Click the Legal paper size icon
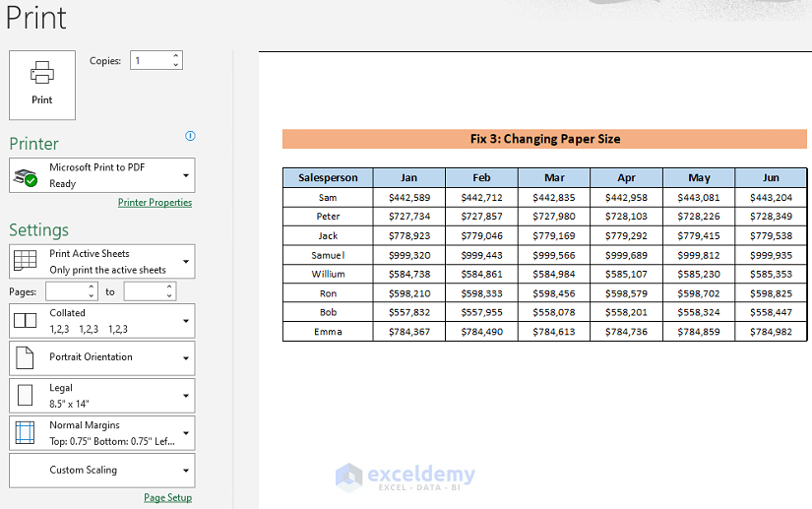The height and width of the screenshot is (509, 812). coord(25,395)
